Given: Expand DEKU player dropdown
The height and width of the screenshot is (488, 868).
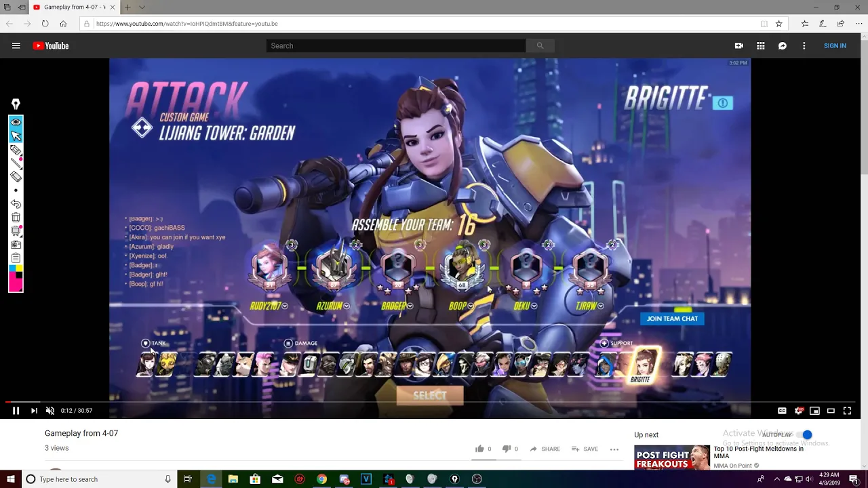Looking at the screenshot, I should point(534,306).
